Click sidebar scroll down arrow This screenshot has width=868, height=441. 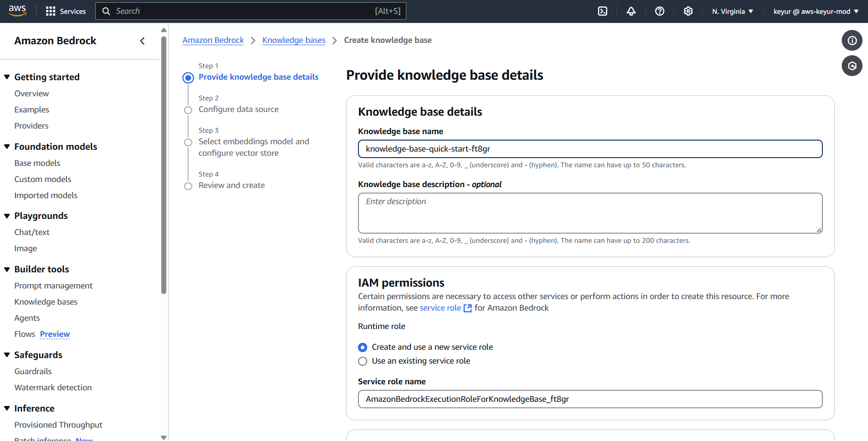pyautogui.click(x=164, y=437)
